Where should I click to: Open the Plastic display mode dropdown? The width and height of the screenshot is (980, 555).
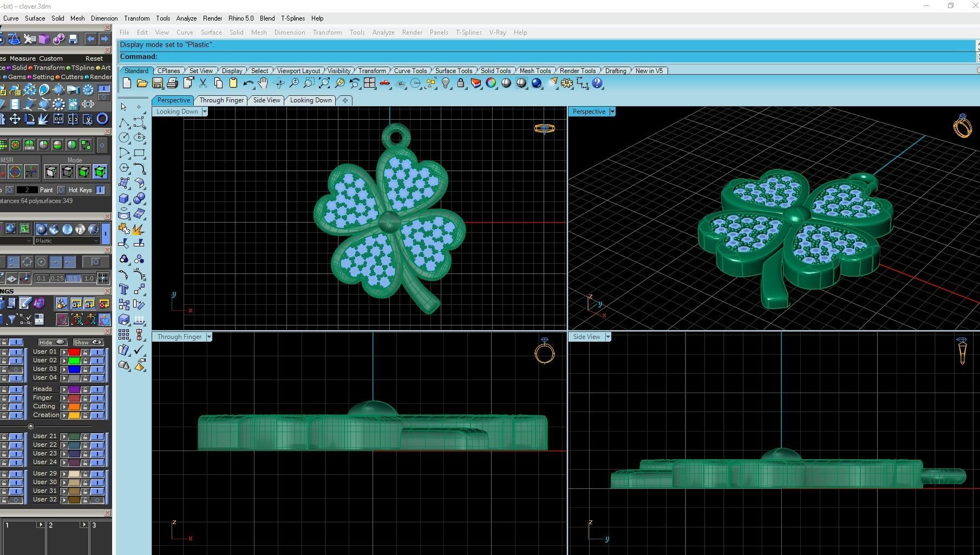[96, 241]
